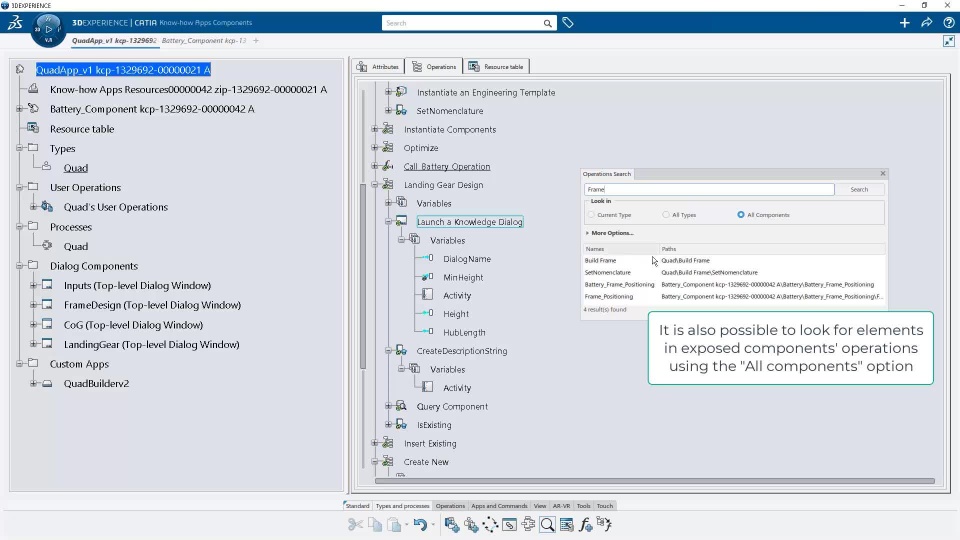Click the Frame text field in Operations Search
Screen dimensions: 960x540
point(709,190)
